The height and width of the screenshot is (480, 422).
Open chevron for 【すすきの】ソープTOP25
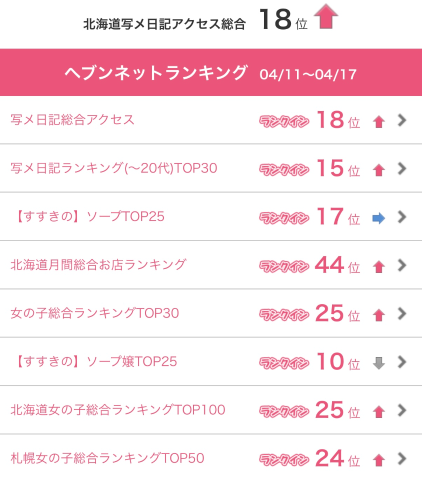(402, 217)
